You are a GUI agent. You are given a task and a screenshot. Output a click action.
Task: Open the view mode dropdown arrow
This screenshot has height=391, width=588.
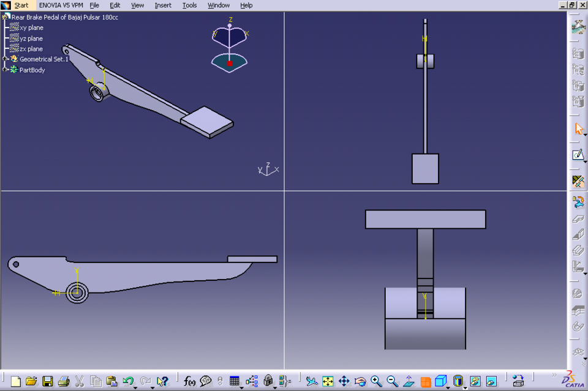(x=448, y=387)
